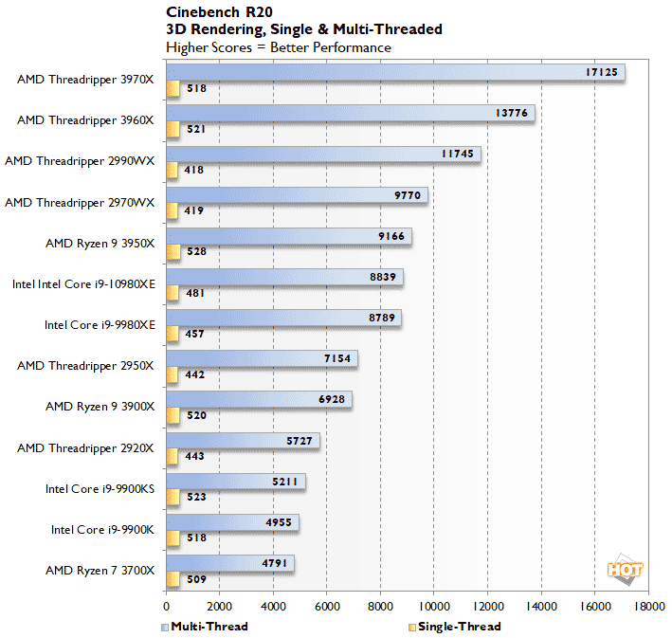Image resolution: width=672 pixels, height=638 pixels.
Task: Click the 8000 x-axis tick label
Action: 381,607
